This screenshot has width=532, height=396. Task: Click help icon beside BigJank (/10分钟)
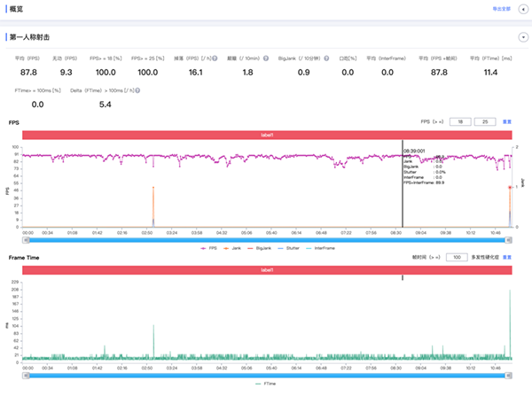pyautogui.click(x=326, y=57)
